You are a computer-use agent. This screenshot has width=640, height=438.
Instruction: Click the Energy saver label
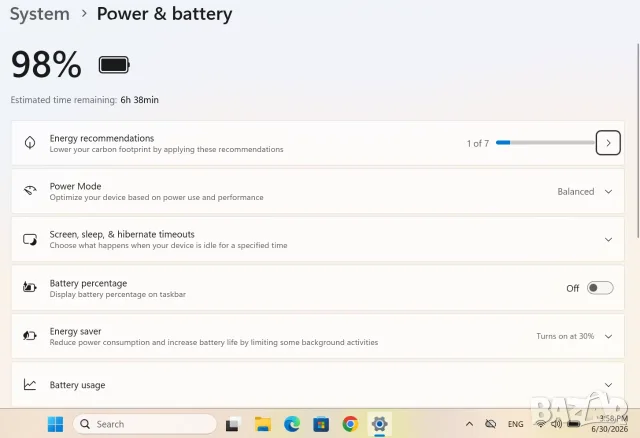[76, 331]
